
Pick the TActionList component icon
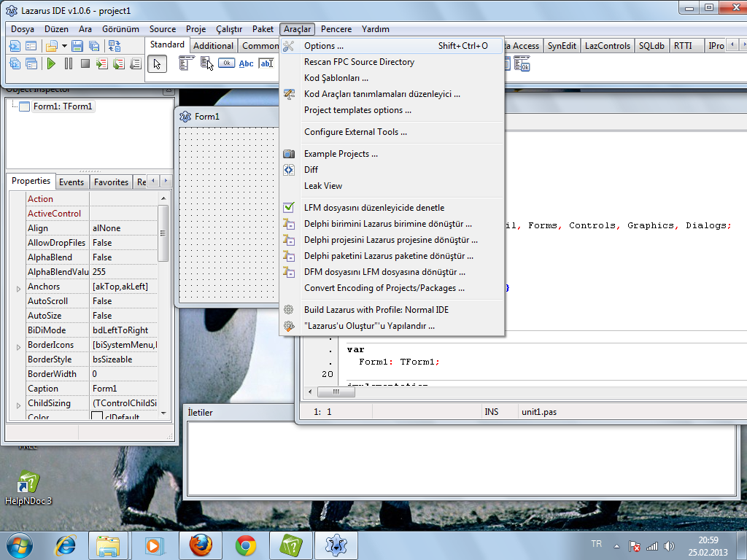(x=522, y=64)
